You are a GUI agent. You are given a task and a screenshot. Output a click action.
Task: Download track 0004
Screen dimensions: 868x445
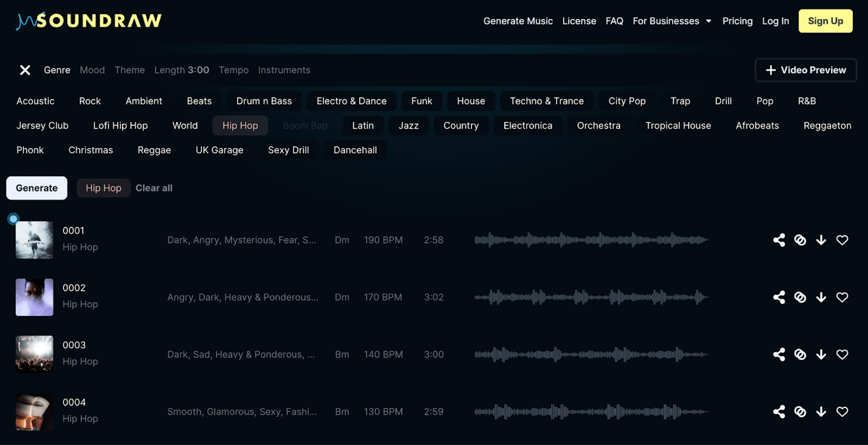[821, 411]
